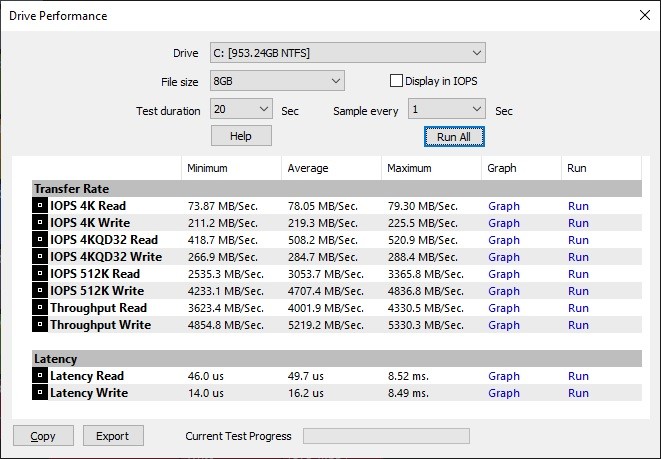
Task: Click the 73.87 MB/Sec. minimum value
Action: (x=223, y=206)
